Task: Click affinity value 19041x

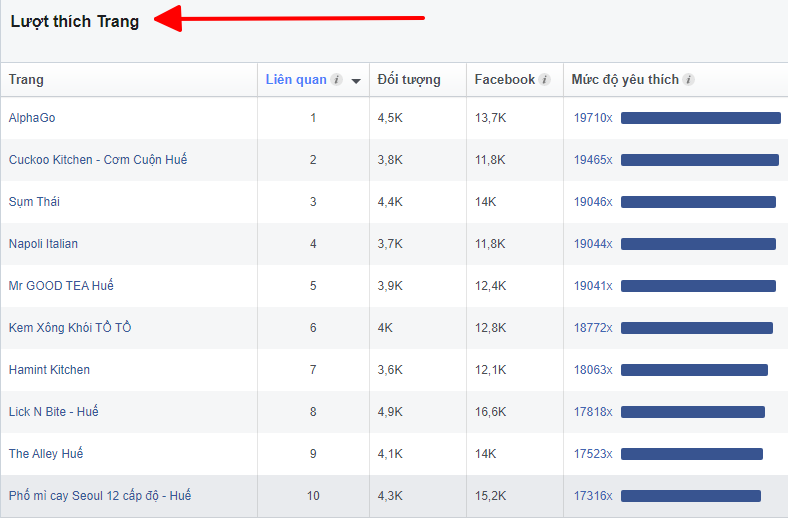Action: pos(593,285)
